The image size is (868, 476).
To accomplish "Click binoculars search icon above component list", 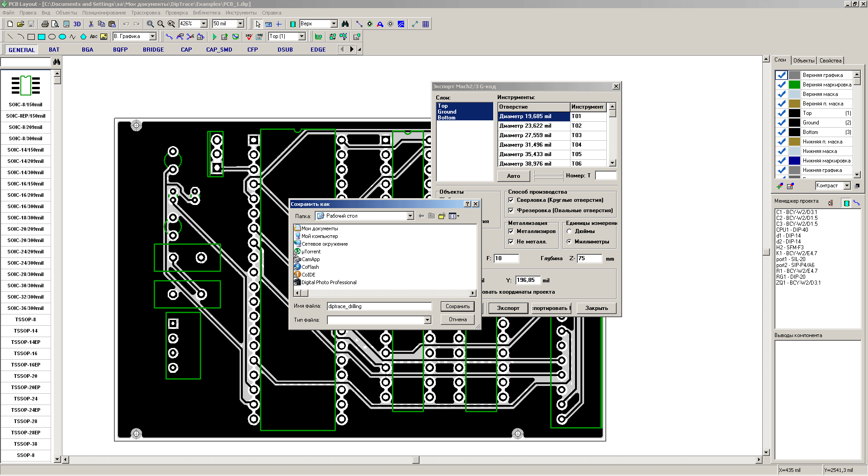I will 57,62.
